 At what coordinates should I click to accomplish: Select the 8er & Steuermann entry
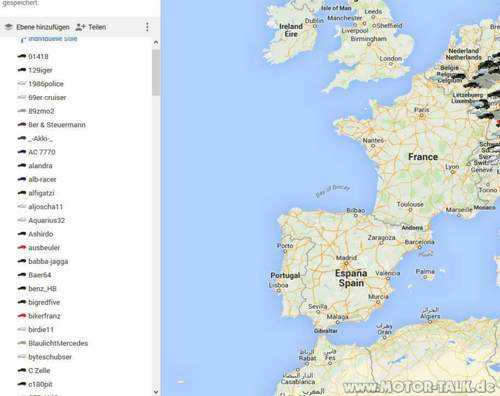57,125
